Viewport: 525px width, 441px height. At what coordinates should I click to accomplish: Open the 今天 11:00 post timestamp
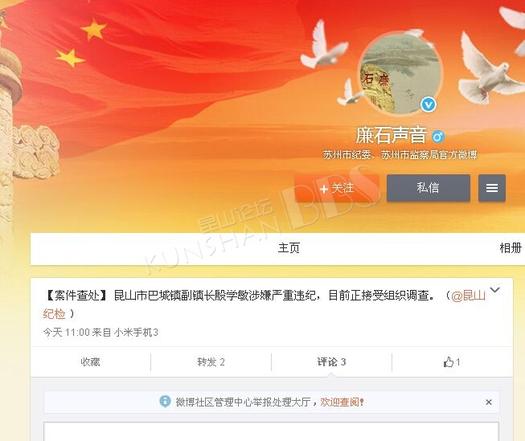67,333
